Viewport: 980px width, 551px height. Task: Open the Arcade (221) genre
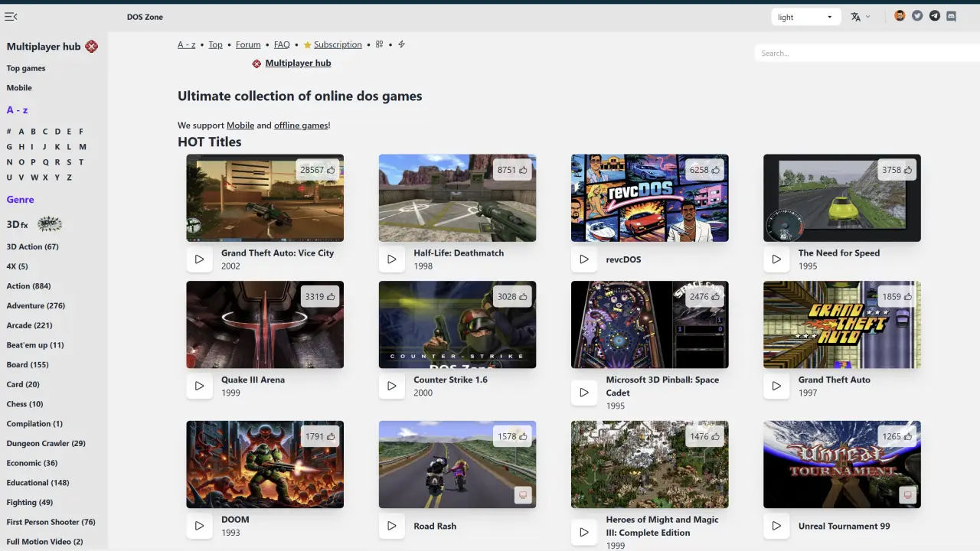(x=30, y=325)
